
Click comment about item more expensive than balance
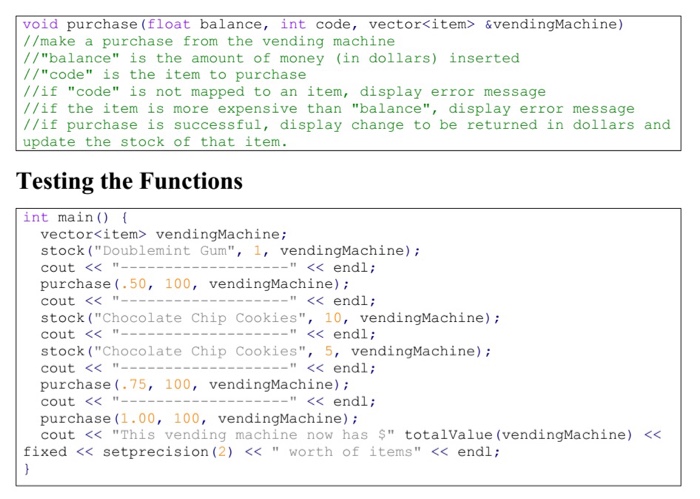329,108
